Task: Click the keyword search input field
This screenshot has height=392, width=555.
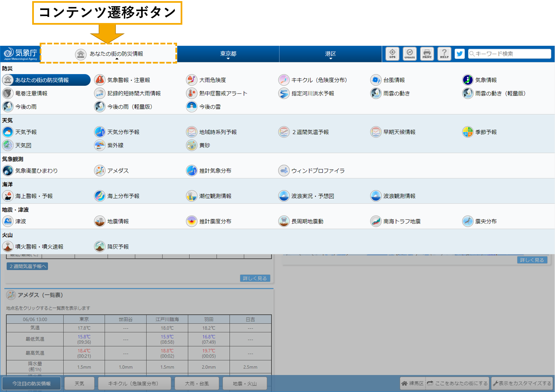Action: [511, 54]
